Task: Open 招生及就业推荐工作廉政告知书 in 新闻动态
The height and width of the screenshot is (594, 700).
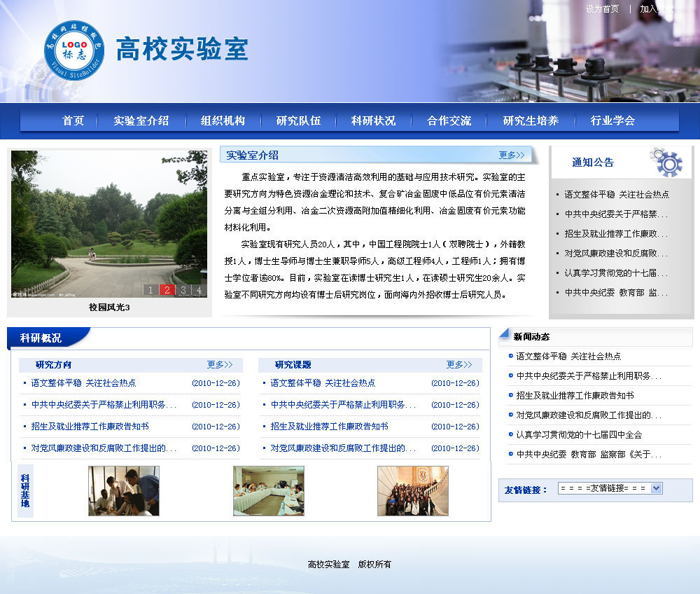Action: coord(575,396)
